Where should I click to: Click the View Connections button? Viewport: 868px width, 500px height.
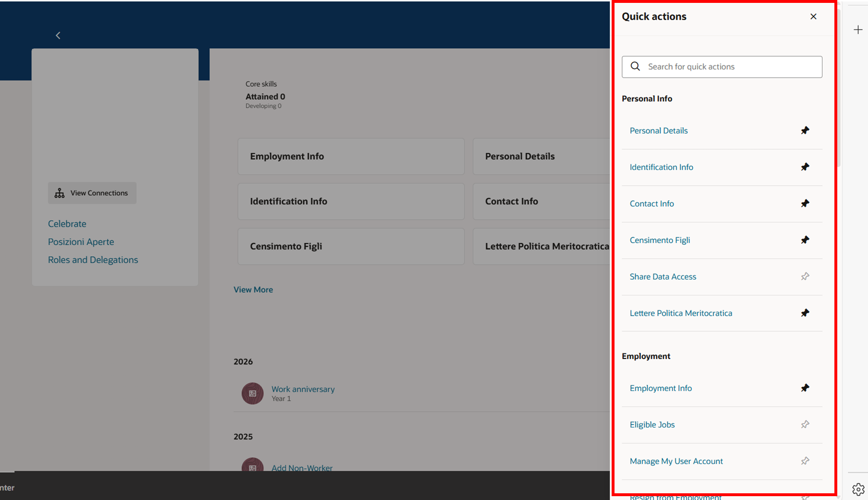coord(92,193)
